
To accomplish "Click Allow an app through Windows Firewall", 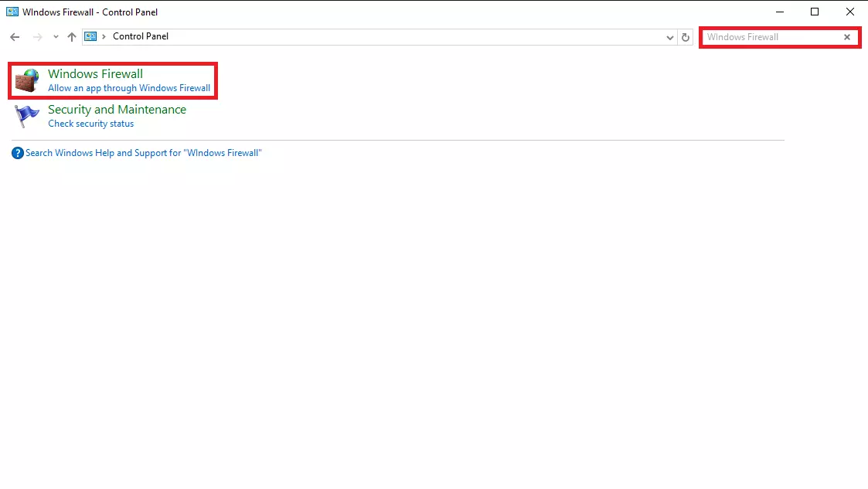I will click(129, 88).
